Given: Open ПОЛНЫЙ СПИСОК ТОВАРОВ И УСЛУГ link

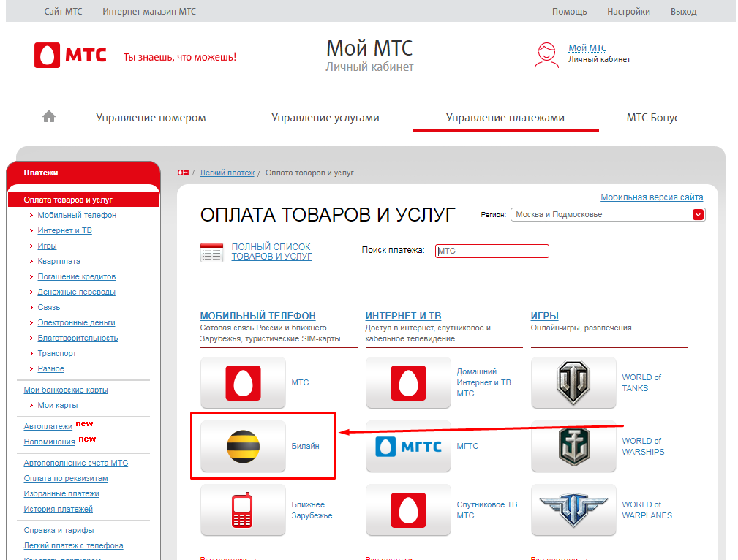Looking at the screenshot, I should pos(271,251).
